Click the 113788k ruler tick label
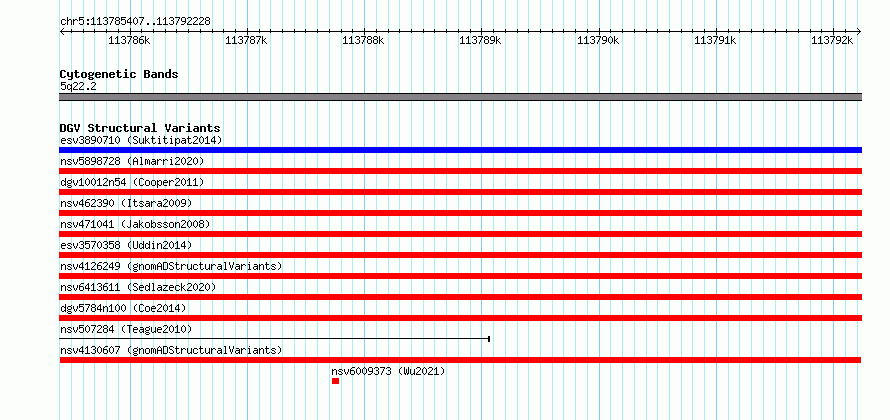The image size is (890, 420). point(363,40)
